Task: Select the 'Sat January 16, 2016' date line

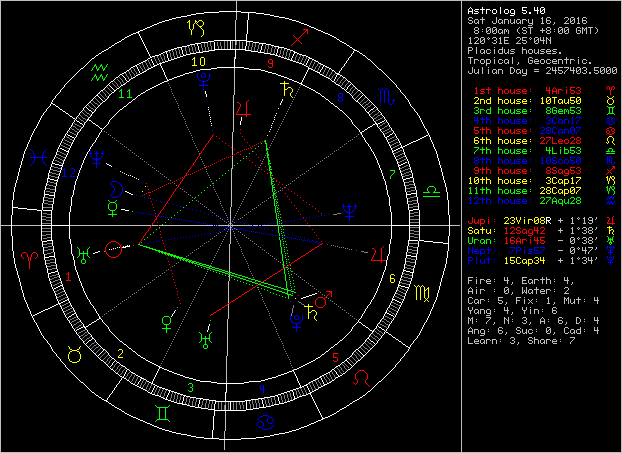Action: [x=520, y=20]
